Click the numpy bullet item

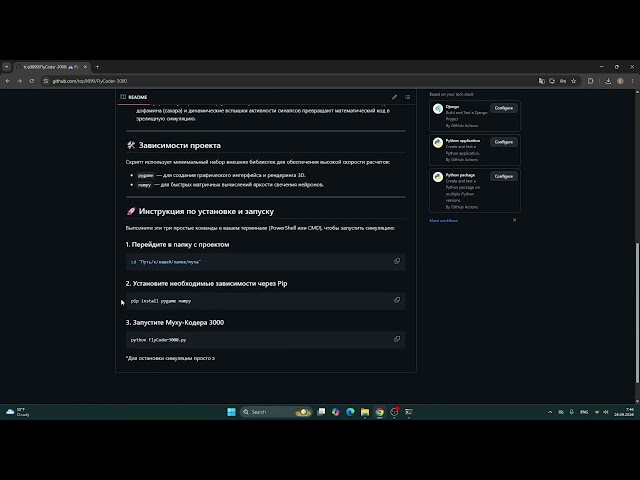pyautogui.click(x=231, y=185)
